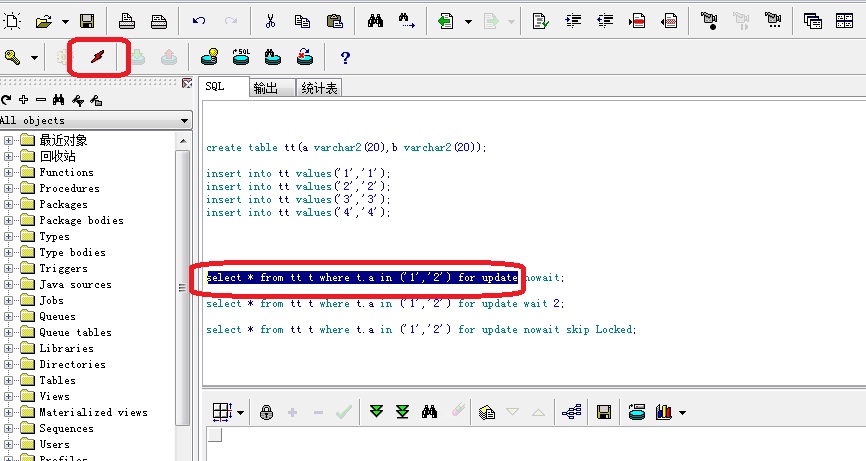
Task: Toggle the result grid edit lock
Action: tap(267, 412)
